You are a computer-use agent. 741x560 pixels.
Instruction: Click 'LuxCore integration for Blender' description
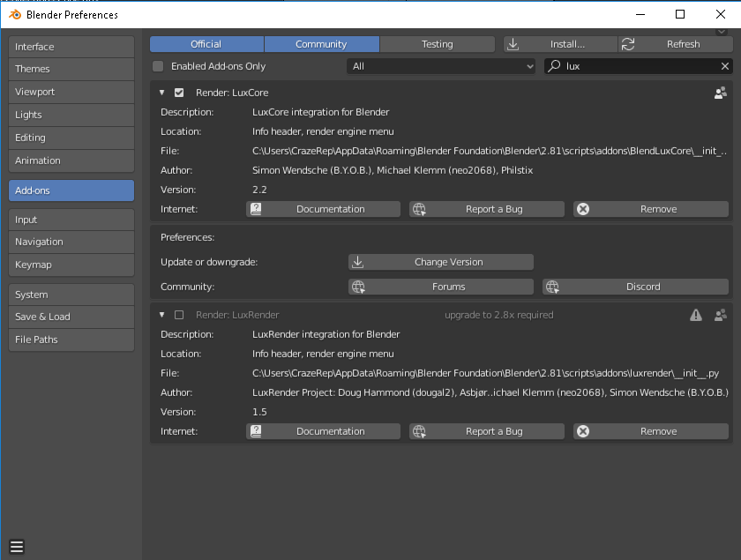320,112
